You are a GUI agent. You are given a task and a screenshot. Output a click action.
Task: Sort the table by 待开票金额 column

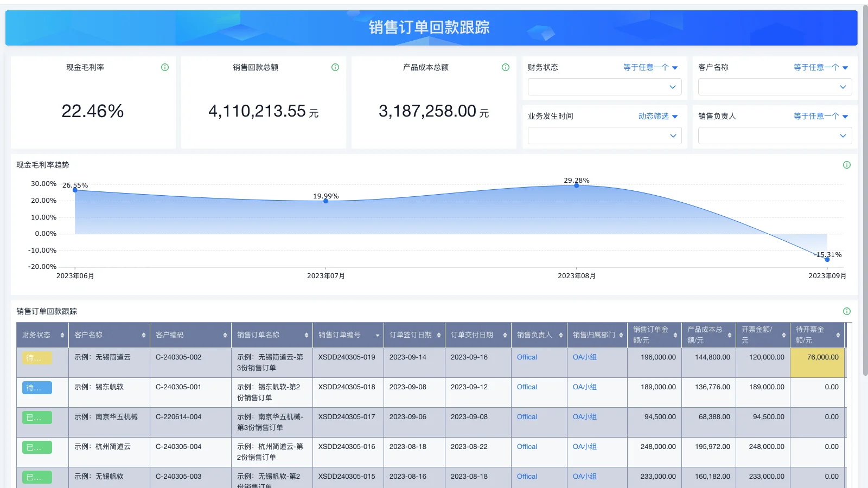(838, 335)
